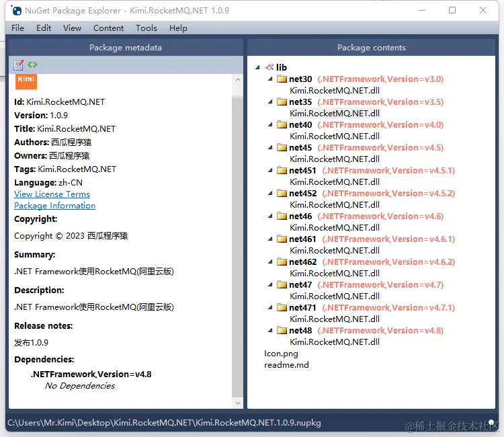Select Kimi.RocketMQ.NET.dll under net452
Image resolution: width=504 pixels, height=437 pixels.
[335, 204]
